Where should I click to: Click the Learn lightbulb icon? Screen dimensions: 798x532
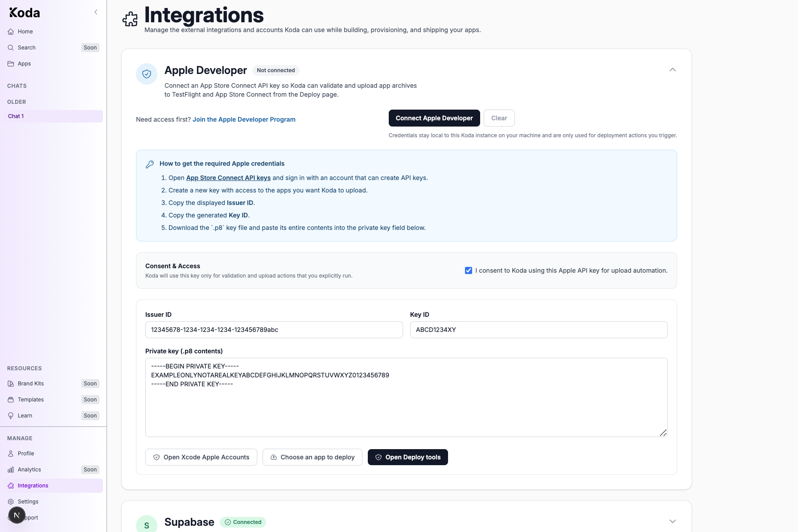pyautogui.click(x=11, y=416)
